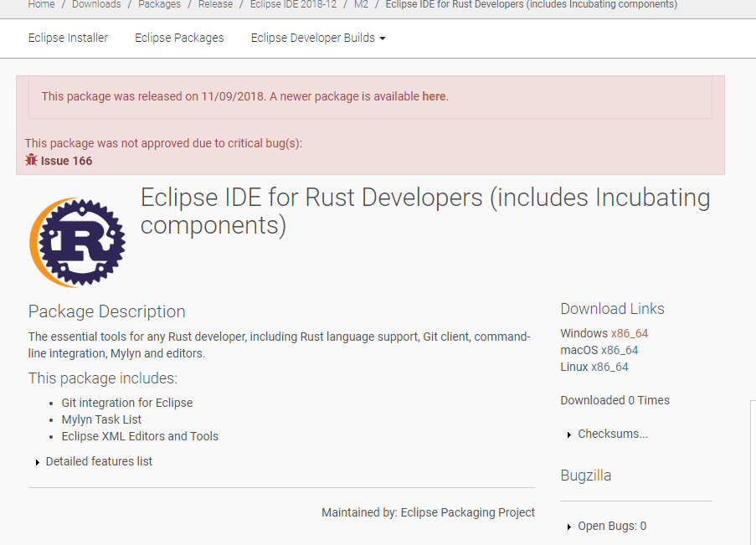Viewport: 756px width, 545px height.
Task: Click the 'Git integration for Eclipse' list item
Action: 126,403
